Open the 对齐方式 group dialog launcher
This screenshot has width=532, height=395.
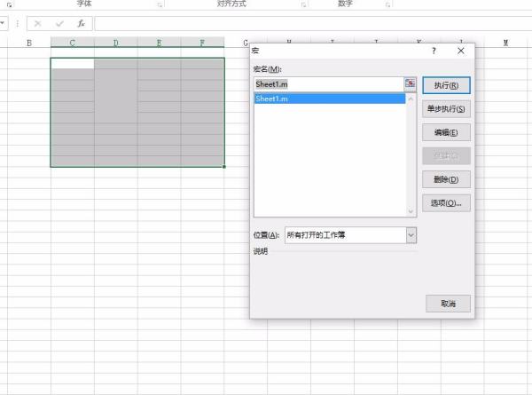coord(304,4)
